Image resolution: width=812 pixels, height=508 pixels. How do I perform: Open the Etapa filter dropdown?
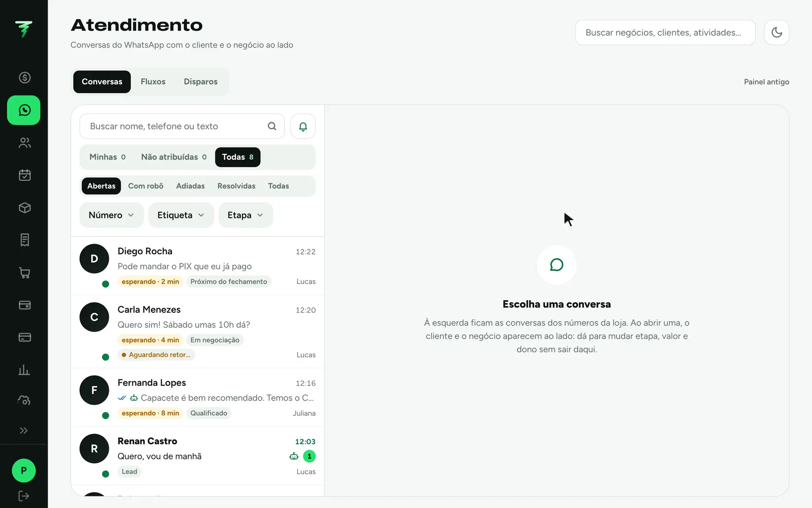click(x=245, y=215)
